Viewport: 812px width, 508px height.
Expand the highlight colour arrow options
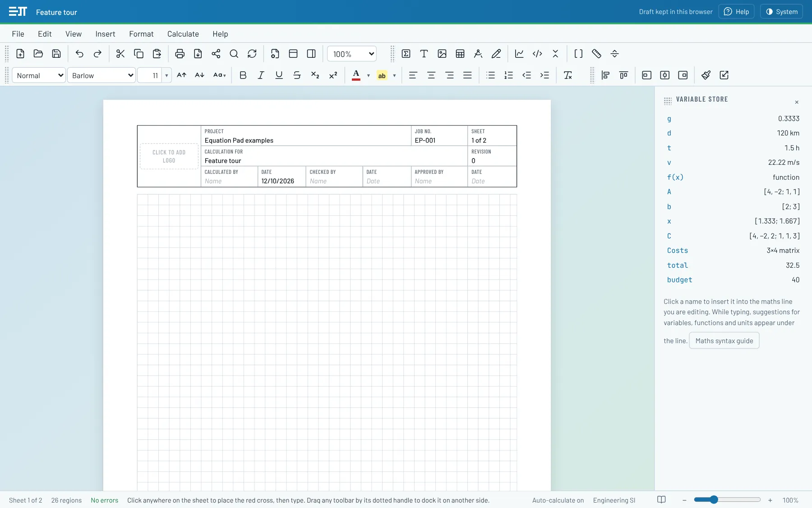click(394, 75)
